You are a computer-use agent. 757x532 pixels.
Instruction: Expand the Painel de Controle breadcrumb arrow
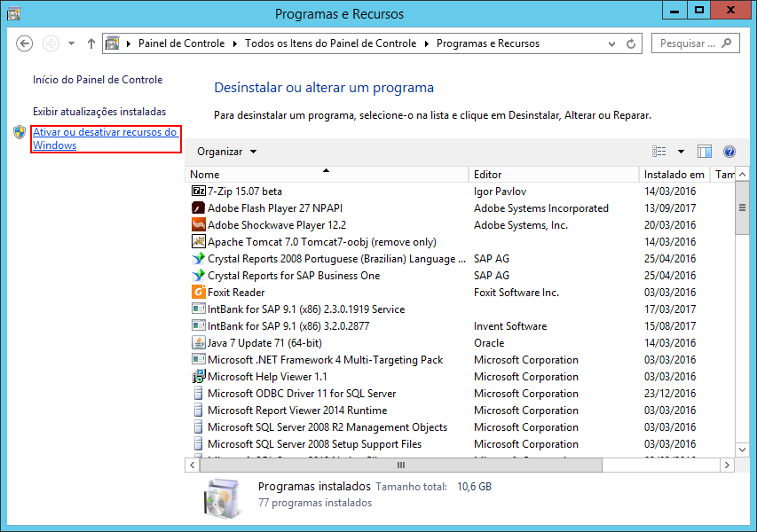click(234, 43)
